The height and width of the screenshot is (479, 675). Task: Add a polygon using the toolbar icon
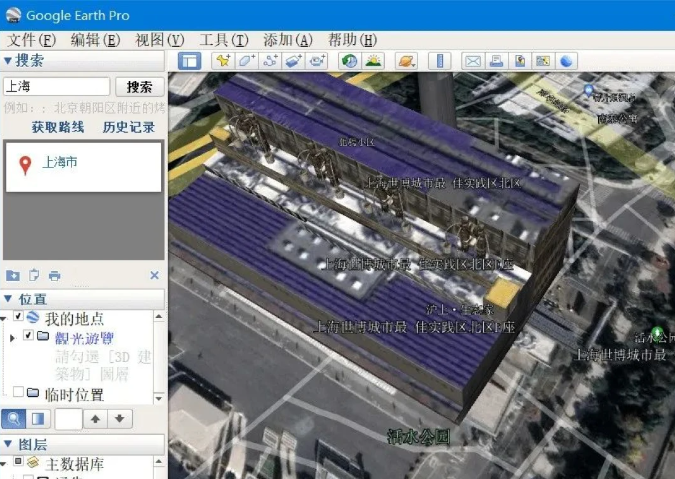point(246,61)
